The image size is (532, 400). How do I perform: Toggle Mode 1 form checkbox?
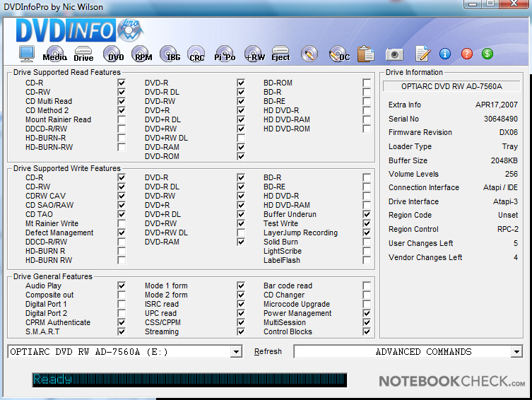(241, 286)
